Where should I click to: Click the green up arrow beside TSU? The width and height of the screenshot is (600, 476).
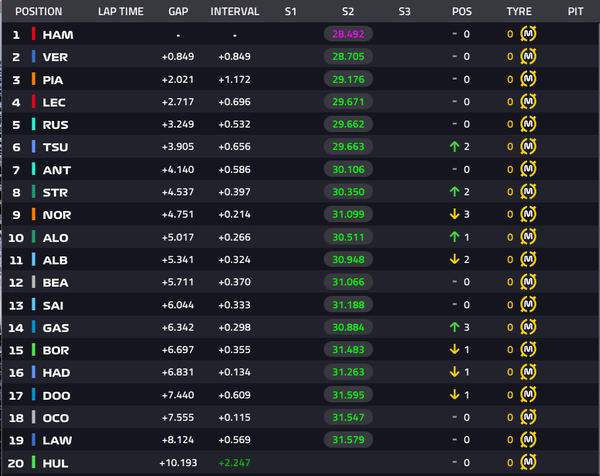point(454,147)
